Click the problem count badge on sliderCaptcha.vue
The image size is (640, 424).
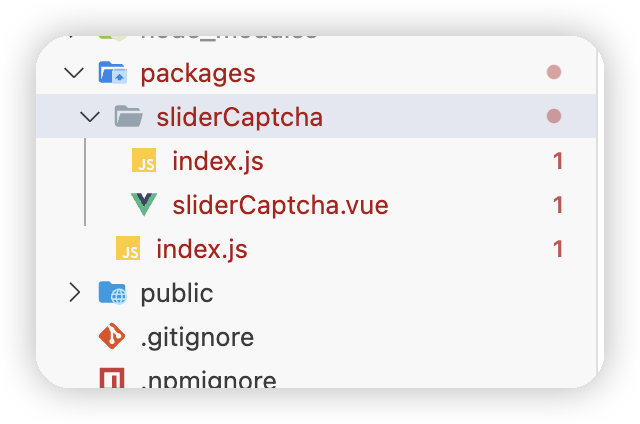pos(558,205)
